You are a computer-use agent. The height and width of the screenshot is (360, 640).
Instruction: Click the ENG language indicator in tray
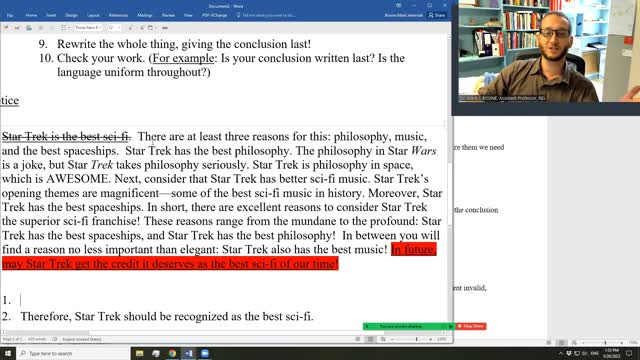pos(595,353)
